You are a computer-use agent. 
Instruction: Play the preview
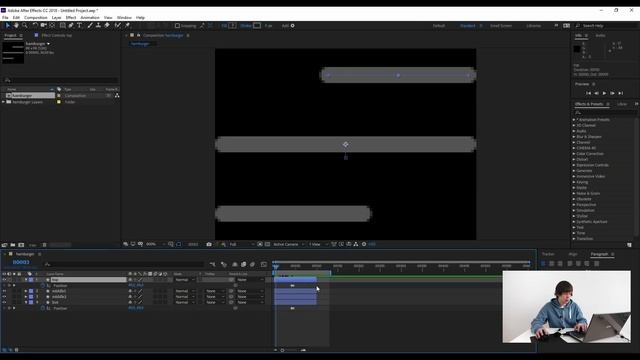(x=604, y=93)
